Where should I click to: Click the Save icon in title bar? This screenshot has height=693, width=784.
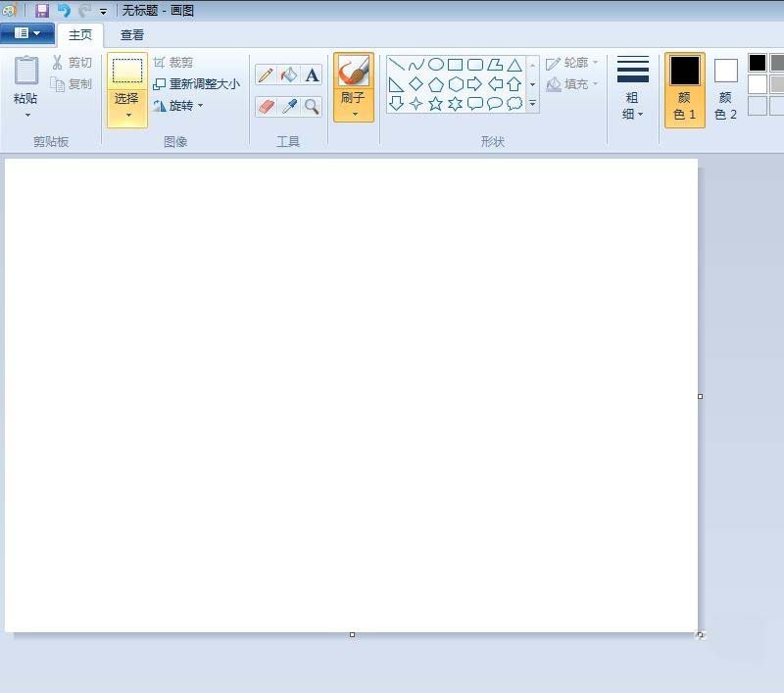42,10
